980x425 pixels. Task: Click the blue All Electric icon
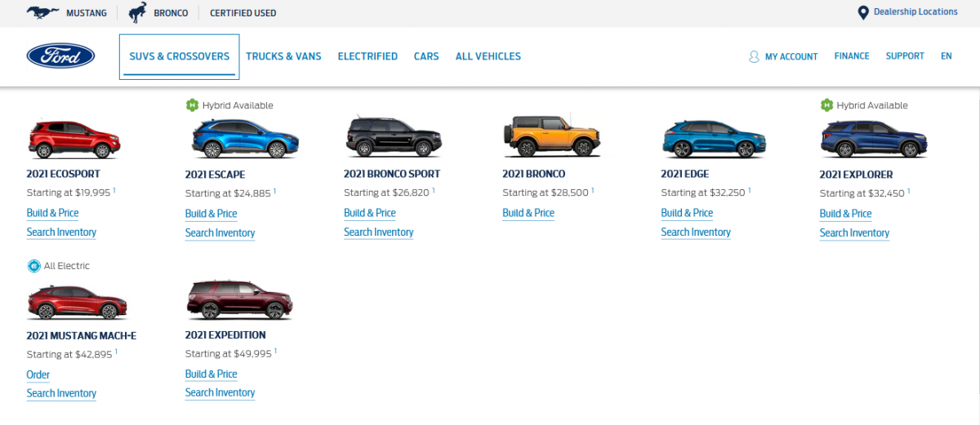pos(33,266)
